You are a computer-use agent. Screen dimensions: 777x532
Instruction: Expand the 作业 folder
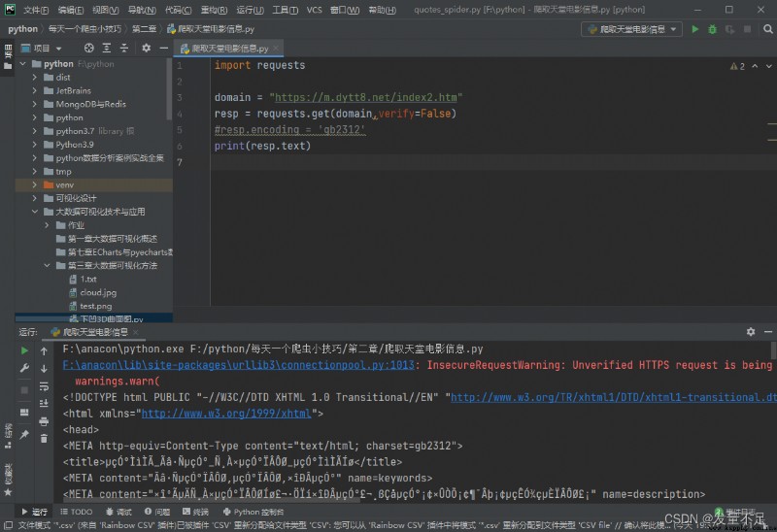47,225
